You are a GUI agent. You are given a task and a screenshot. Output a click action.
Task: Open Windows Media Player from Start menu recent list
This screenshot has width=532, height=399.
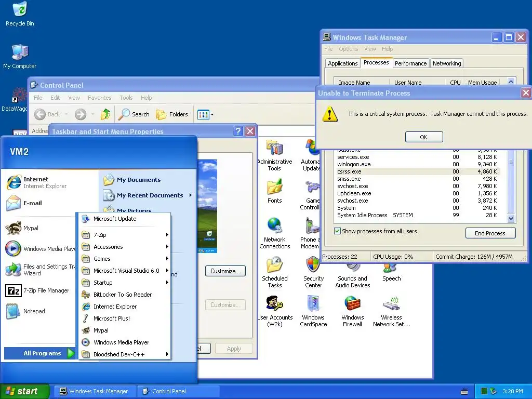click(41, 249)
